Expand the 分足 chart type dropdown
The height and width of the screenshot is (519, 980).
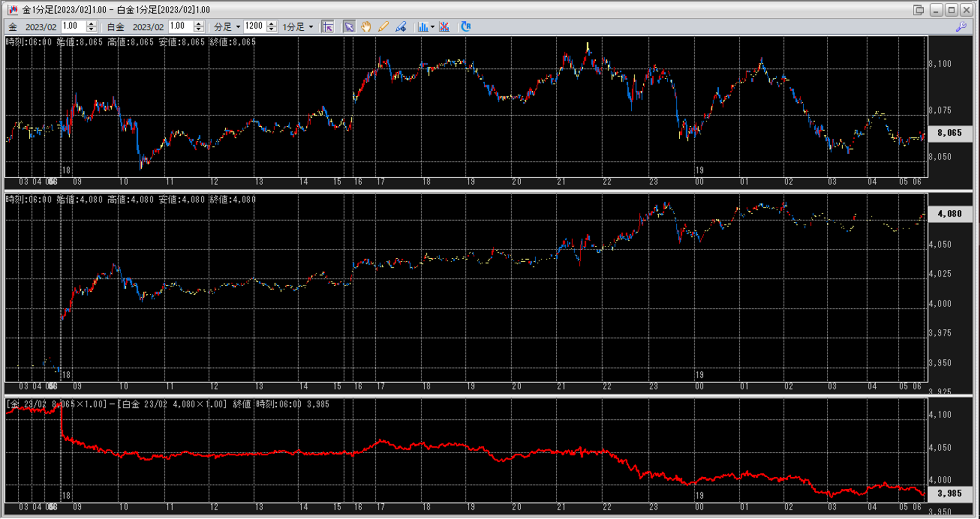227,27
